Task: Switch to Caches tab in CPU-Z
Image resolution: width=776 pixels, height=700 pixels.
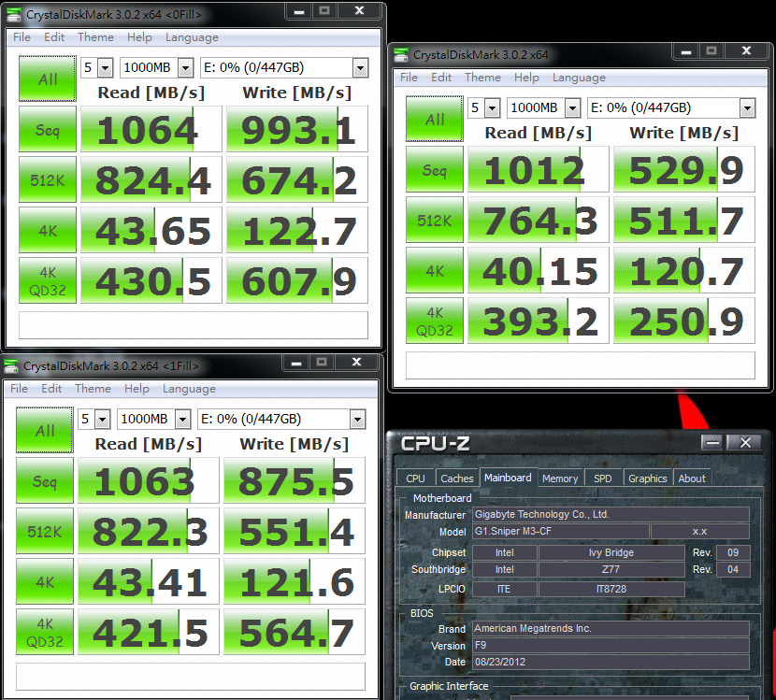Action: (x=457, y=478)
